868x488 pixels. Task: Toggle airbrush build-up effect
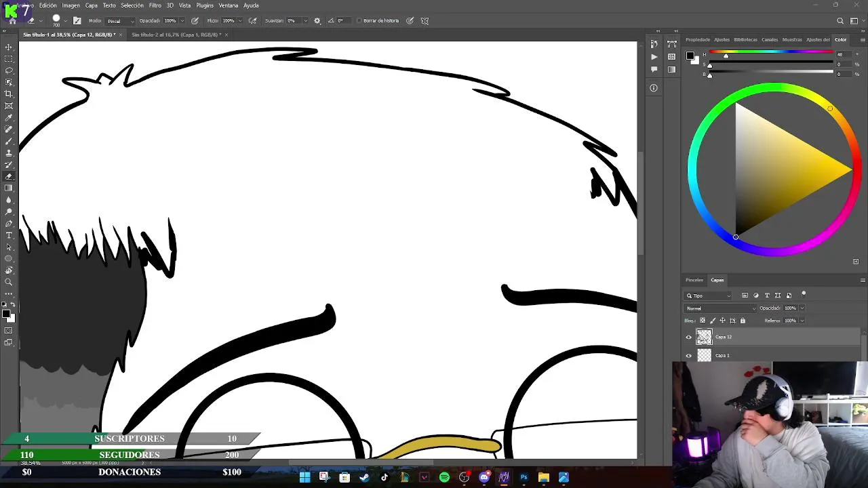pyautogui.click(x=253, y=21)
